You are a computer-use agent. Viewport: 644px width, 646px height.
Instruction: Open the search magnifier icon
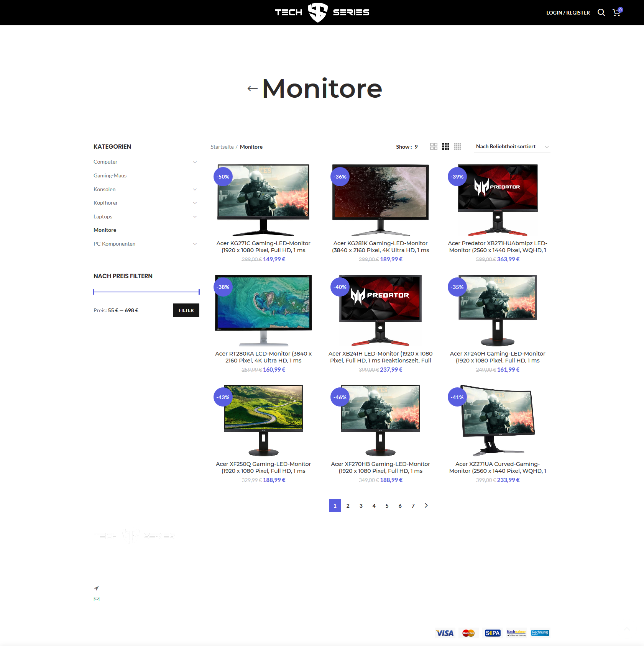click(x=601, y=13)
